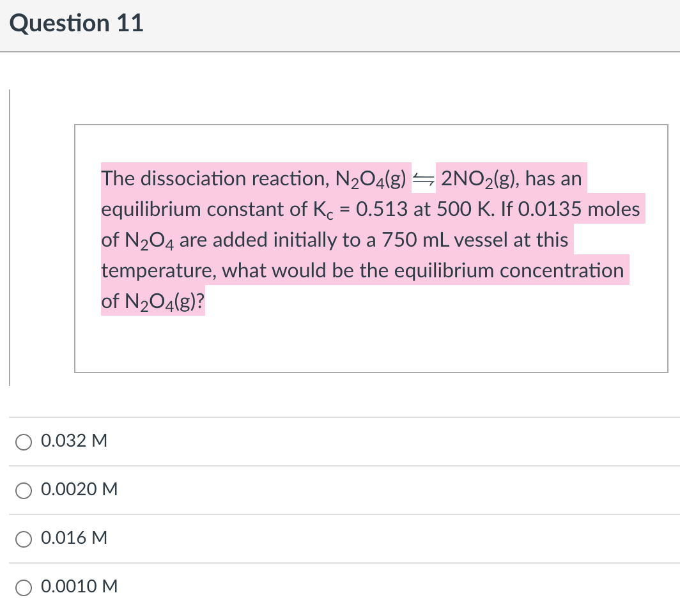Click the 0.0020 M answer label text
This screenshot has width=680, height=616.
pos(78,489)
